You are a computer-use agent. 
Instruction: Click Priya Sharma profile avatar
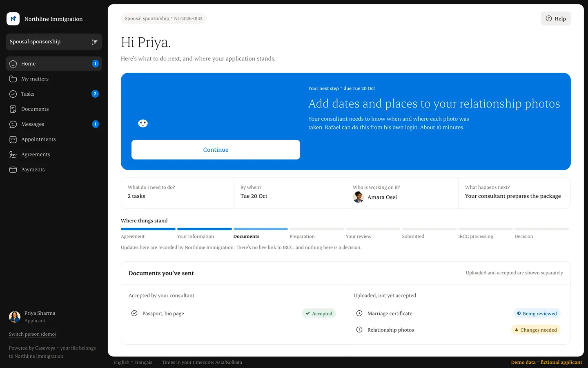[15, 317]
